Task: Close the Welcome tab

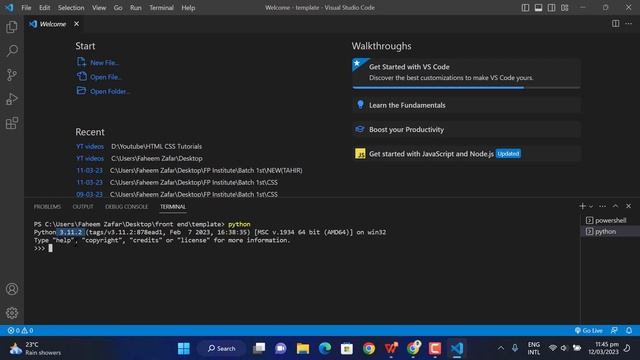Action: (76, 24)
